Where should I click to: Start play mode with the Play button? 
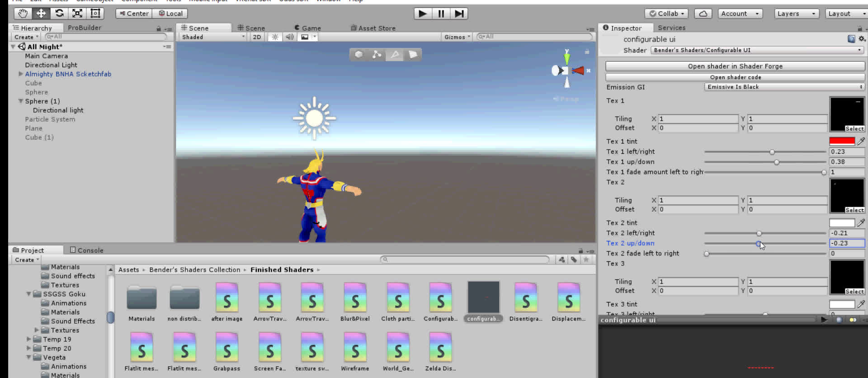pyautogui.click(x=423, y=14)
